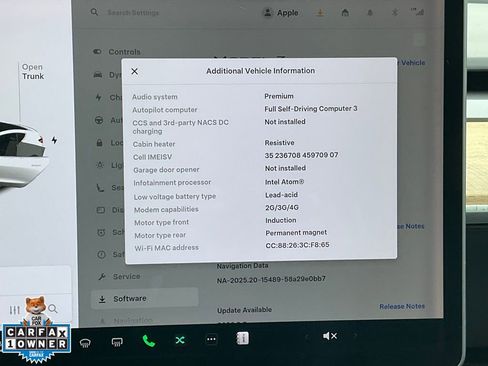Screen dimensions: 488x366
Task: Lower volume with left chevron by speaker
Action: 307,337
